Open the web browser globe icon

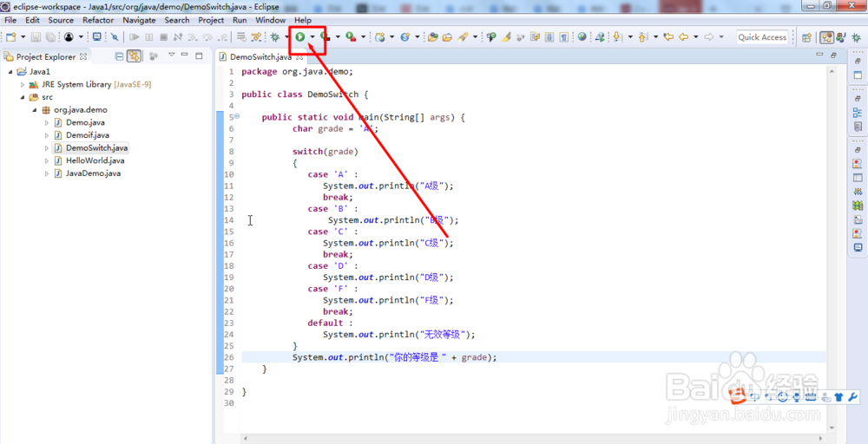tap(582, 37)
